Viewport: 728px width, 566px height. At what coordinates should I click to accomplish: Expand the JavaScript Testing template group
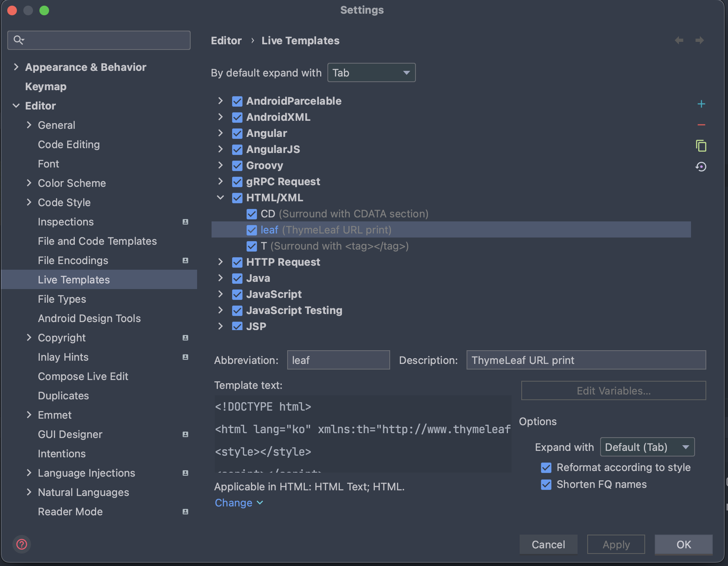pyautogui.click(x=220, y=310)
